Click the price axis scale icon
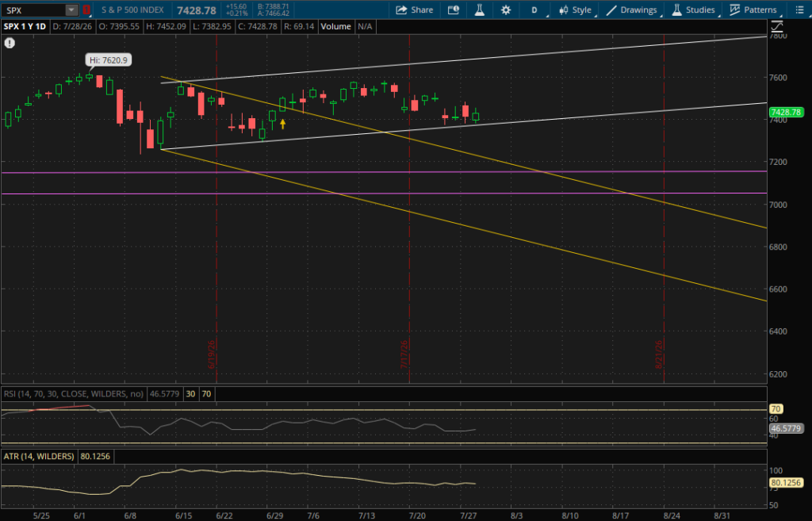812x521 pixels. coord(777,26)
